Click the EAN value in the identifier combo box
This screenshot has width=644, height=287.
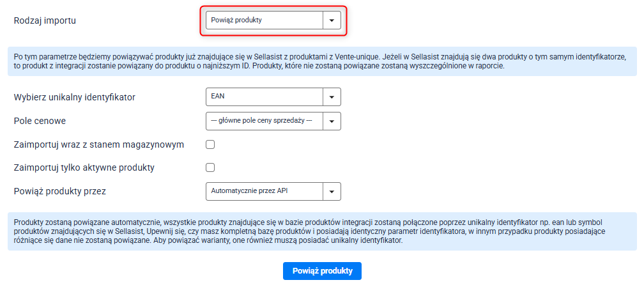264,97
